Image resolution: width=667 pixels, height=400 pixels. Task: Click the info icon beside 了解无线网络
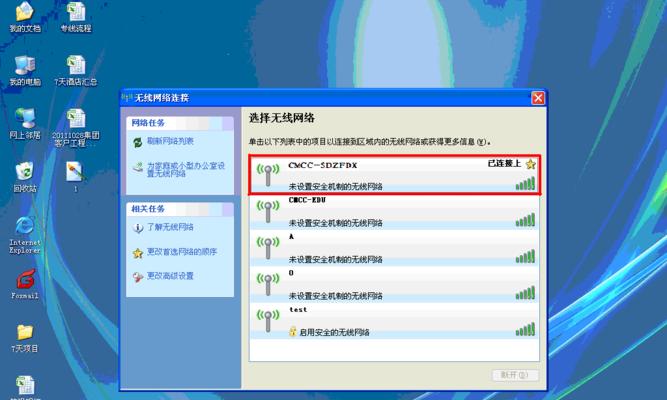[137, 228]
